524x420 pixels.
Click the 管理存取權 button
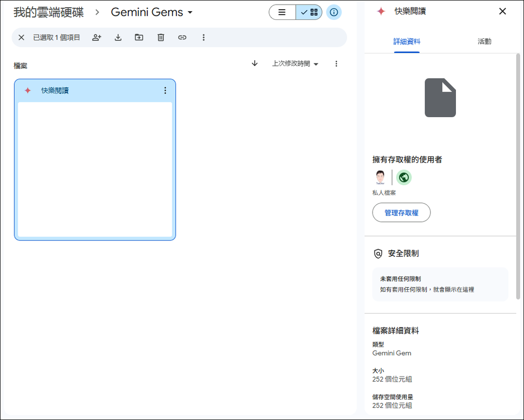tap(401, 212)
